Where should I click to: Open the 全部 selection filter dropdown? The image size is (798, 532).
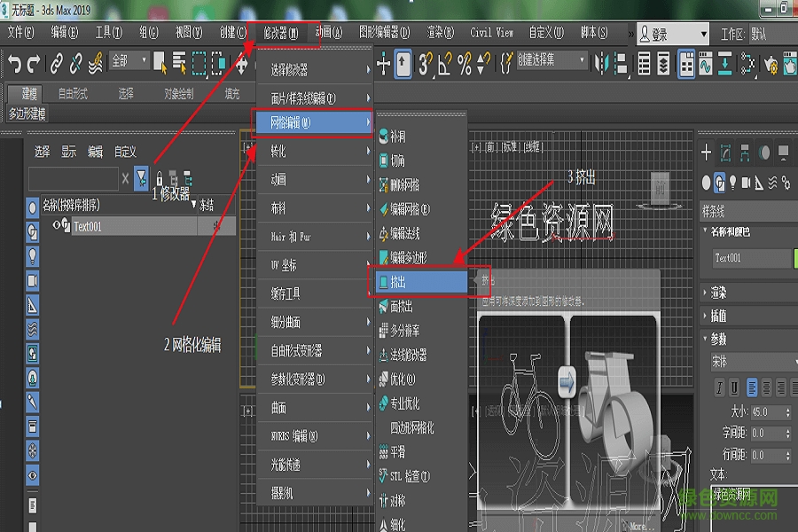point(129,61)
